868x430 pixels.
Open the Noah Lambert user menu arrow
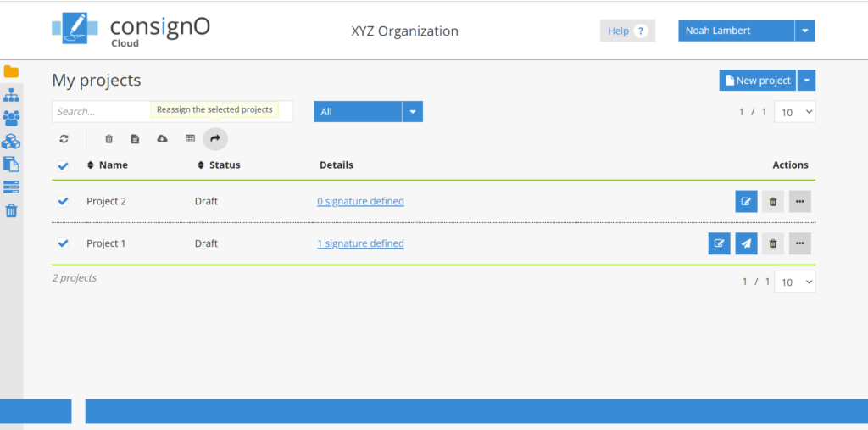pyautogui.click(x=804, y=31)
